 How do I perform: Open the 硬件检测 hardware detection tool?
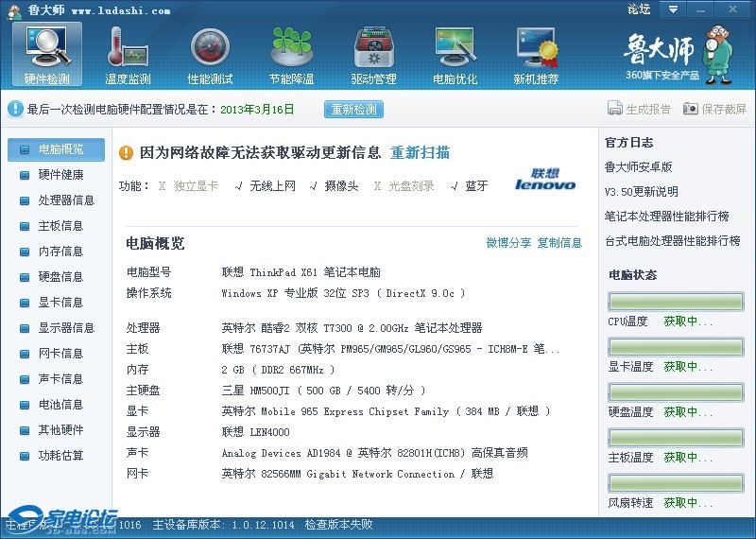coord(46,53)
